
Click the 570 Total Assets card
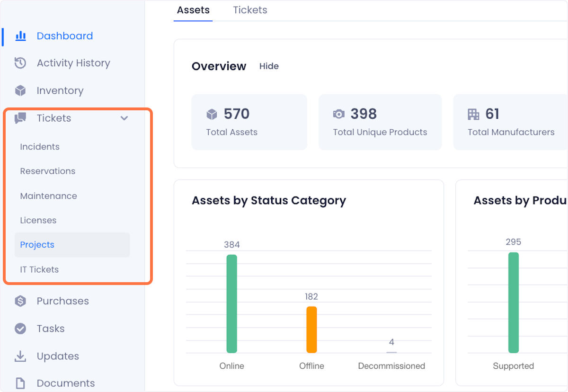[249, 122]
